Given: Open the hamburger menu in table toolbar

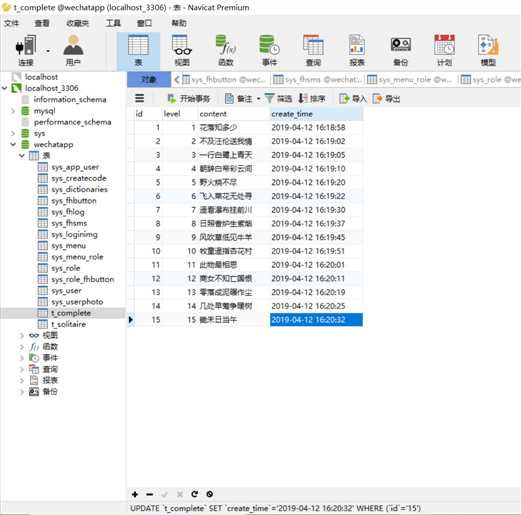Looking at the screenshot, I should coord(139,98).
